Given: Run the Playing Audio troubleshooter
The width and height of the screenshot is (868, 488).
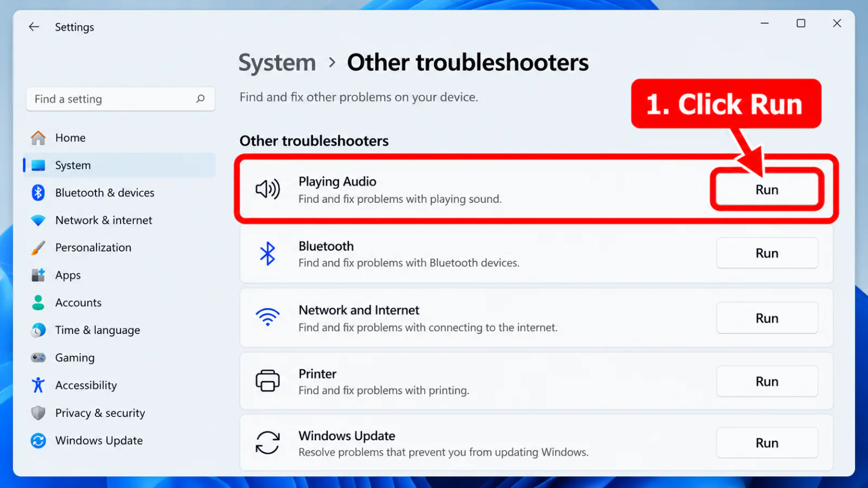Looking at the screenshot, I should [767, 190].
